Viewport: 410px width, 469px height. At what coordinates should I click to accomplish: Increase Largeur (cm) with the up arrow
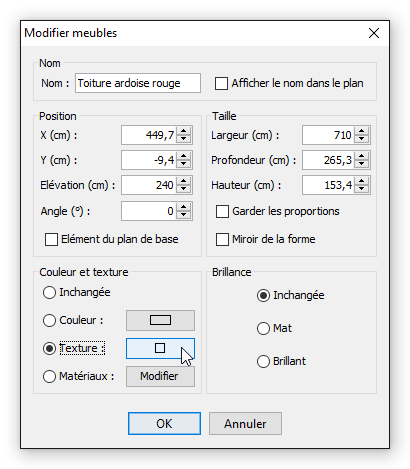pyautogui.click(x=361, y=131)
